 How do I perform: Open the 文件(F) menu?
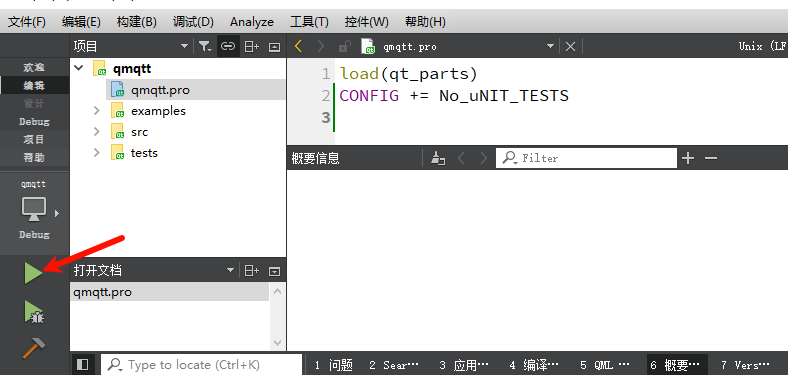click(x=27, y=22)
